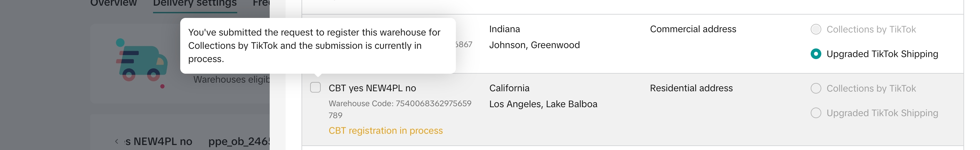The width and height of the screenshot is (980, 150).
Task: Click the "CBT registration in process" status link
Action: [385, 130]
